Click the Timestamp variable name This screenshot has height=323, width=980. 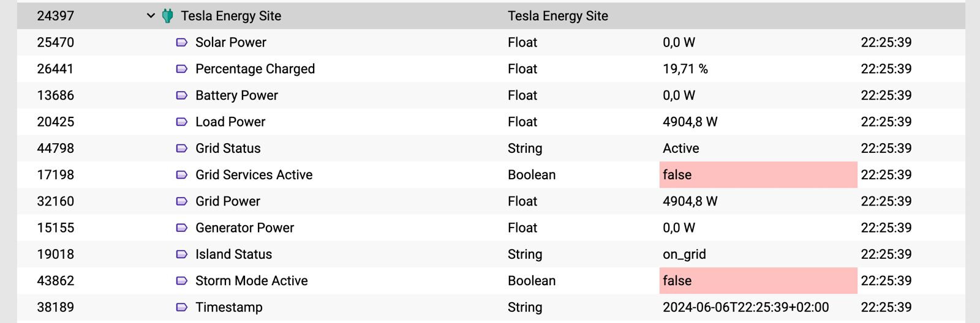pyautogui.click(x=229, y=307)
